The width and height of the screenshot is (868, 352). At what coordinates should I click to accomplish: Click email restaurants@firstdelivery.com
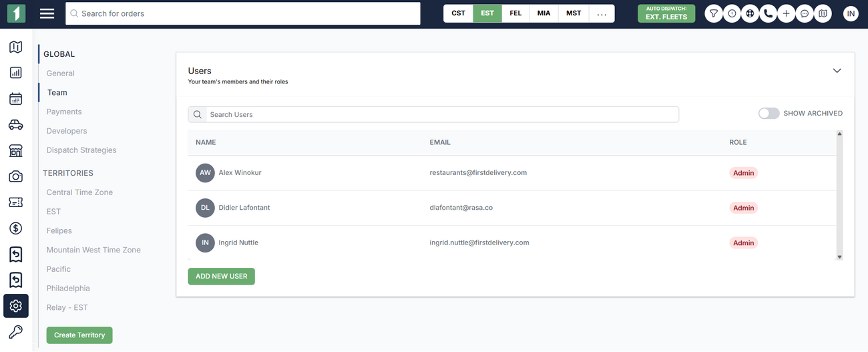478,172
